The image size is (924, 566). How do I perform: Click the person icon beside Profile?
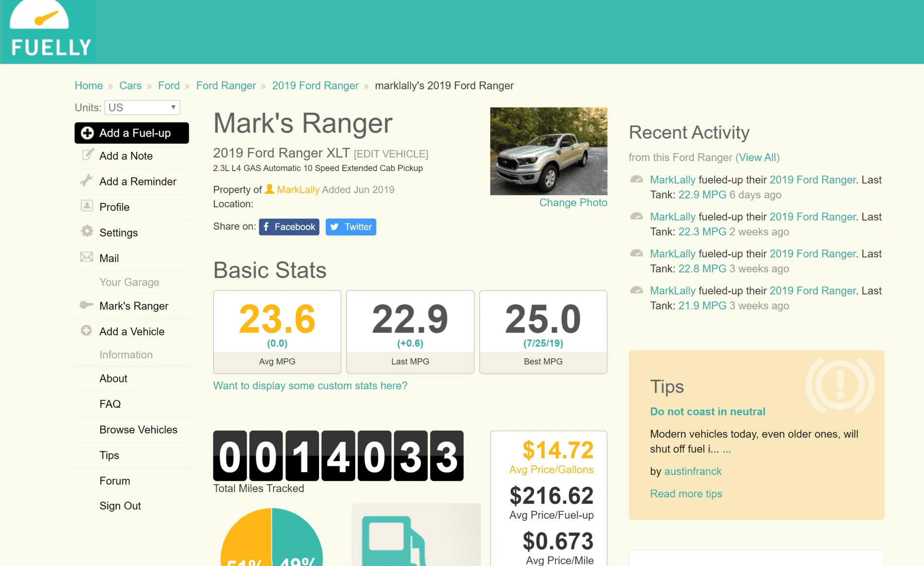pos(87,206)
